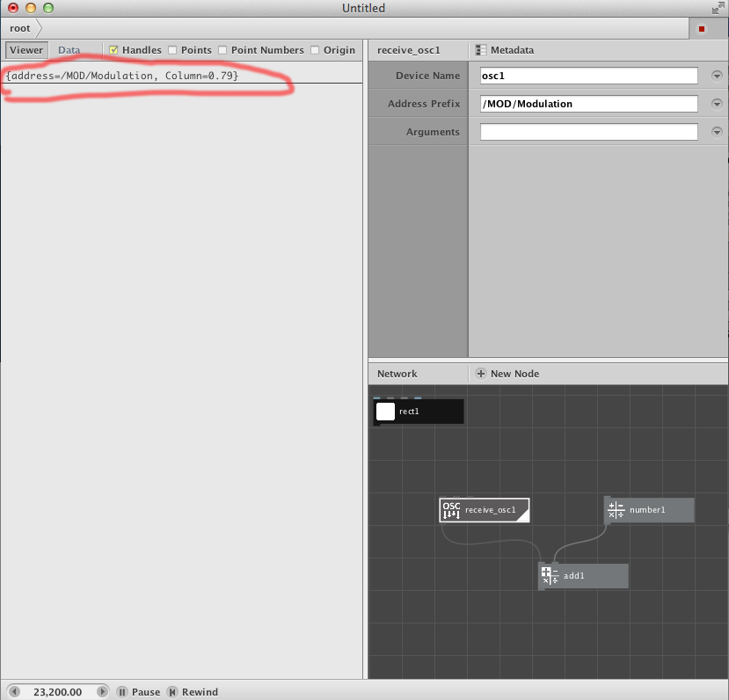Click the Metadata list icon
Viewport: 729px width, 700px height.
(481, 50)
